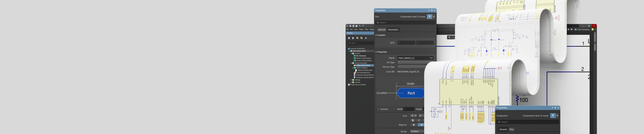Click the filter icon in Component Properties panel

553,116
